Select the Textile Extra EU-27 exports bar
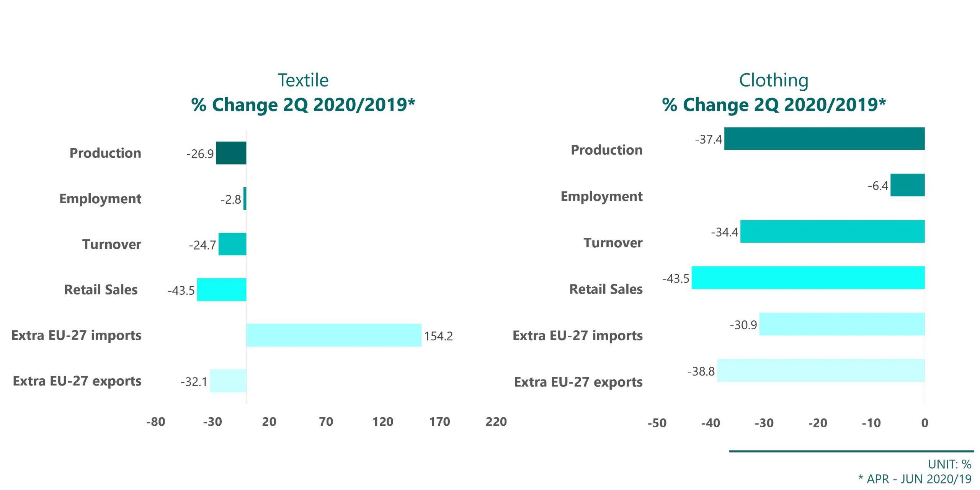 228,381
